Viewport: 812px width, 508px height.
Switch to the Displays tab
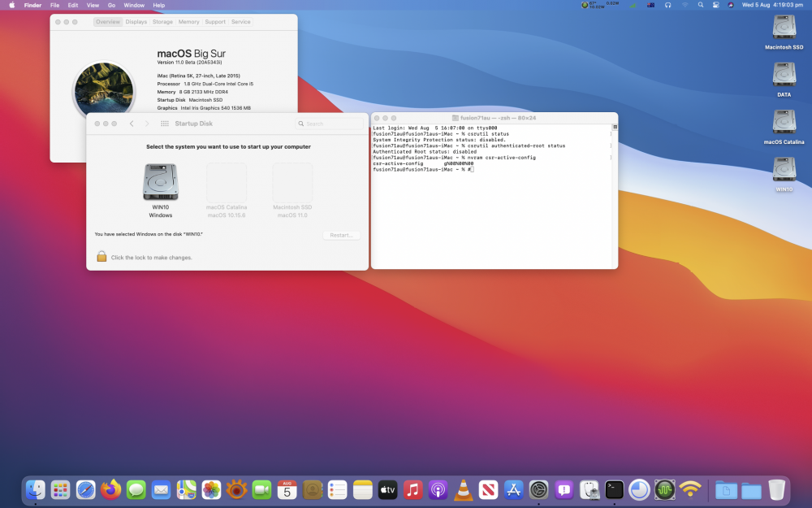tap(136, 22)
